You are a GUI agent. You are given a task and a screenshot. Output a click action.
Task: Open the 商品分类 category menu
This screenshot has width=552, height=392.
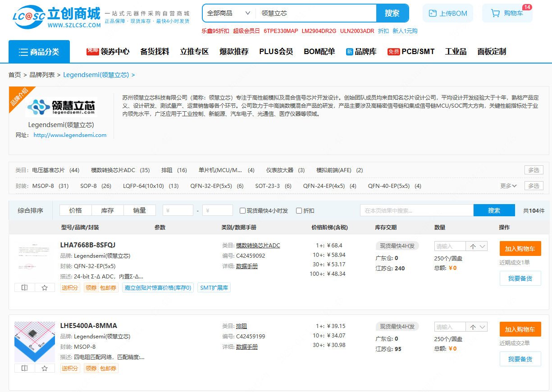(x=39, y=52)
